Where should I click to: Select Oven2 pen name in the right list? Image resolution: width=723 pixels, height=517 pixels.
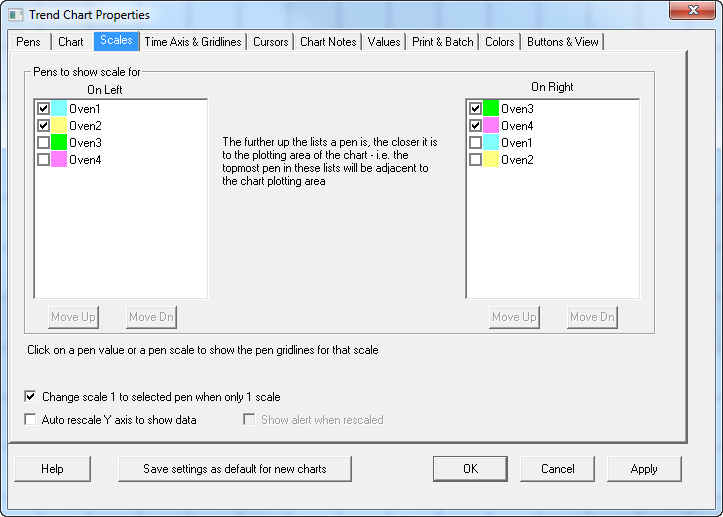point(517,160)
